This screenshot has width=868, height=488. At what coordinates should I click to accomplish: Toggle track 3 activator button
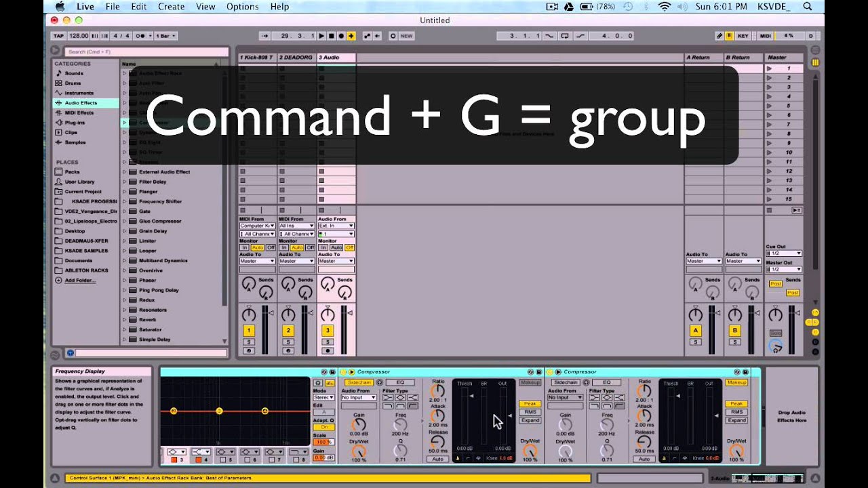pos(328,331)
